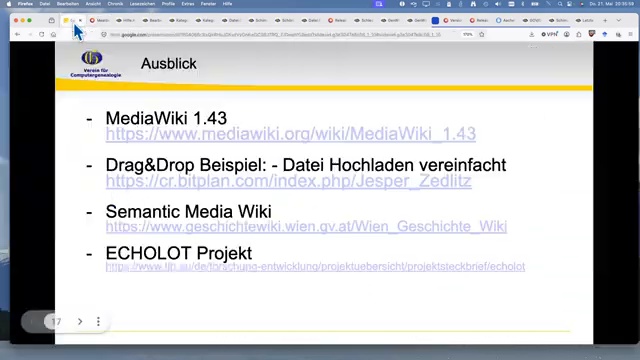Image resolution: width=640 pixels, height=360 pixels.
Task: Click the Drag&Drop Beispiel bullet text
Action: [x=306, y=165]
